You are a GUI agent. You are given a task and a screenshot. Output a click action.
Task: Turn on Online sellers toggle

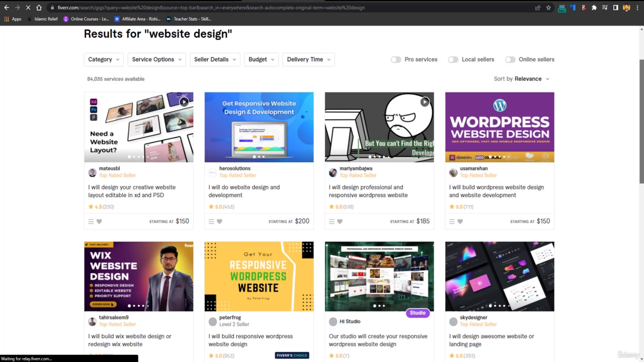tap(510, 59)
